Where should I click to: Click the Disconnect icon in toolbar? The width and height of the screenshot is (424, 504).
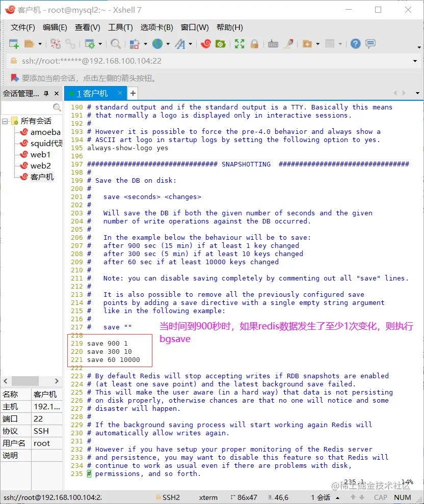(56, 44)
